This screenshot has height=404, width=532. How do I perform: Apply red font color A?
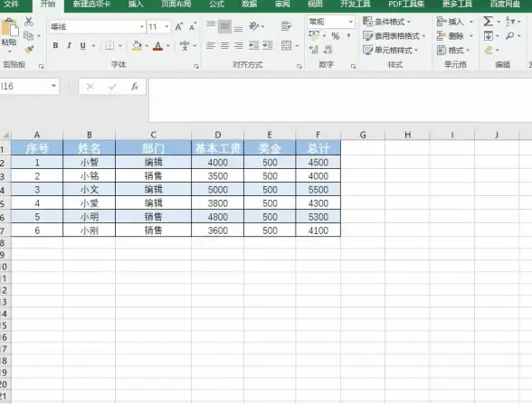[x=157, y=46]
